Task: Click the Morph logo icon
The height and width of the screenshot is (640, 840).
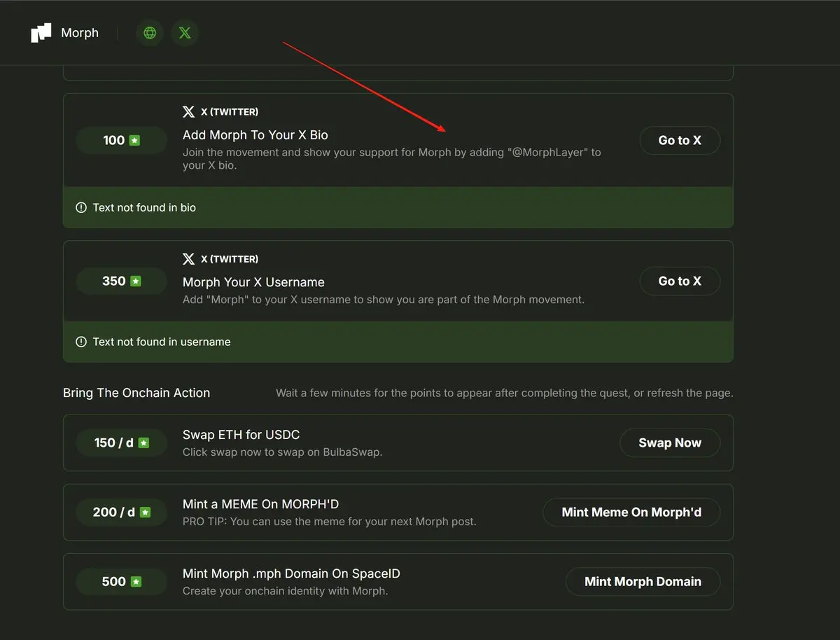Action: coord(41,33)
